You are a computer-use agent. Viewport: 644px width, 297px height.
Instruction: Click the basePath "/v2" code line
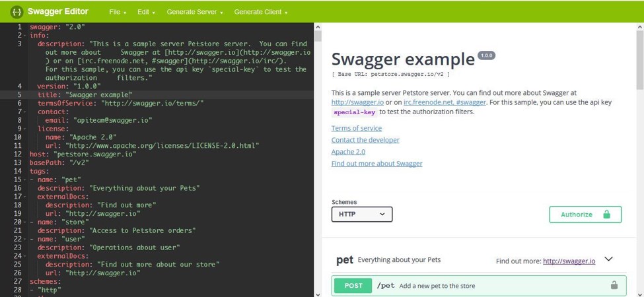tap(59, 162)
